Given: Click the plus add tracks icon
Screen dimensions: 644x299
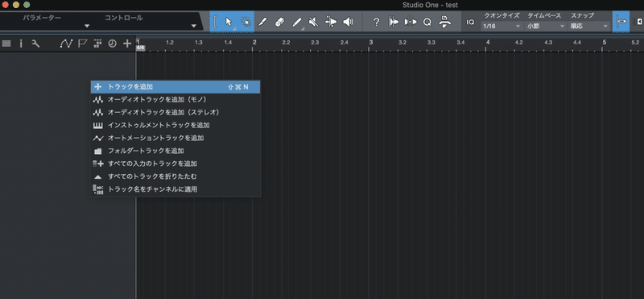Looking at the screenshot, I should [x=127, y=44].
